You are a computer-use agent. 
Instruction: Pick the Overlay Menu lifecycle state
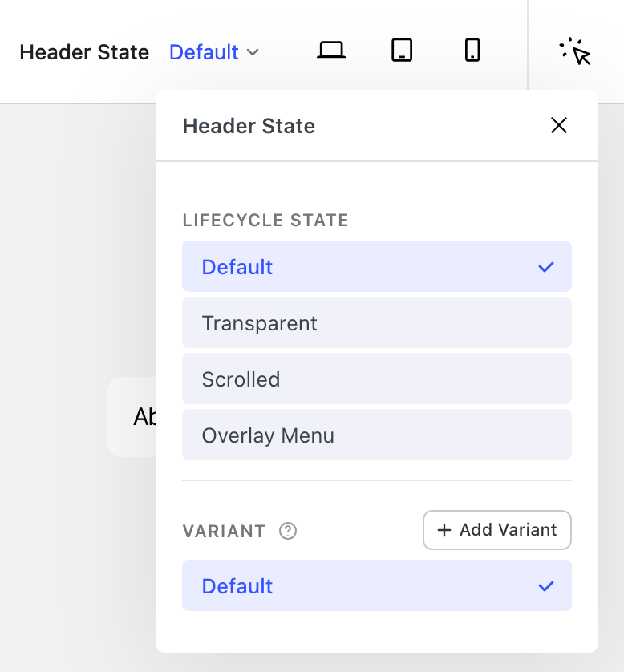click(377, 435)
